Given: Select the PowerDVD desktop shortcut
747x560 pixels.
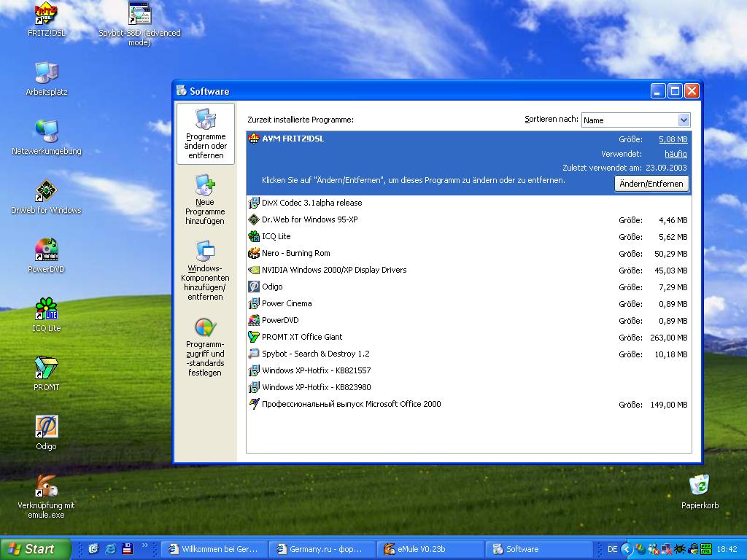Looking at the screenshot, I should [x=46, y=256].
